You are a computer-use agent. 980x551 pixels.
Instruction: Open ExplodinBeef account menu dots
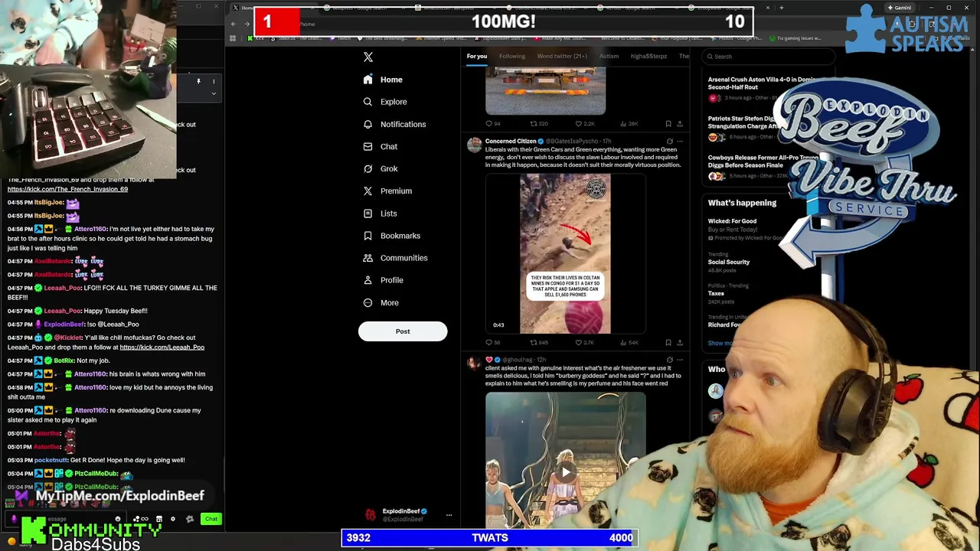(x=449, y=515)
